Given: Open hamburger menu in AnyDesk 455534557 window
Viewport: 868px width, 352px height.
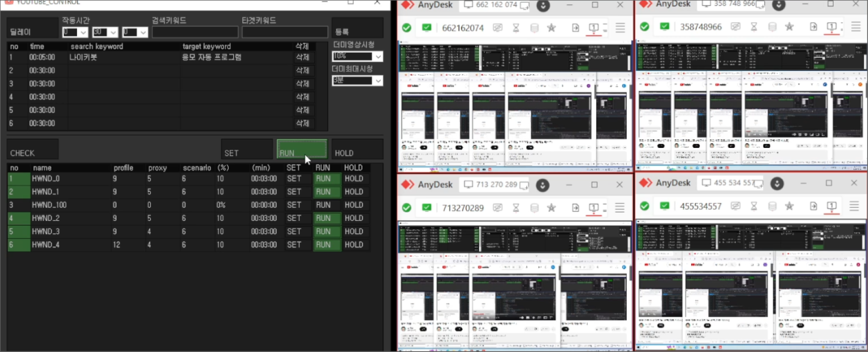Looking at the screenshot, I should pyautogui.click(x=854, y=206).
